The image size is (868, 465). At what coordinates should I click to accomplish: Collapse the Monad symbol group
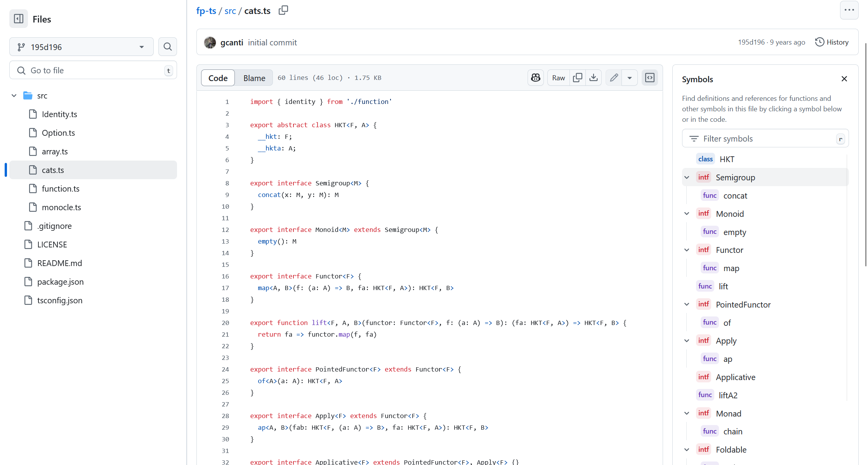tap(687, 413)
